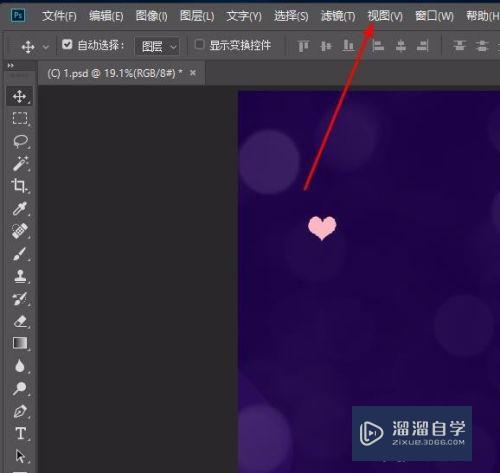Select the Clone Stamp tool

tap(20, 276)
